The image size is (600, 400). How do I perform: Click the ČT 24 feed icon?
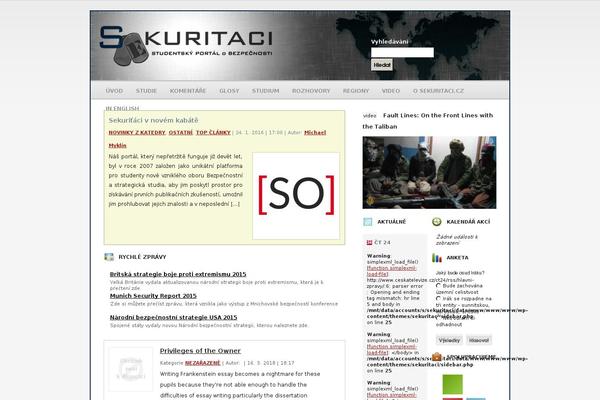369,242
